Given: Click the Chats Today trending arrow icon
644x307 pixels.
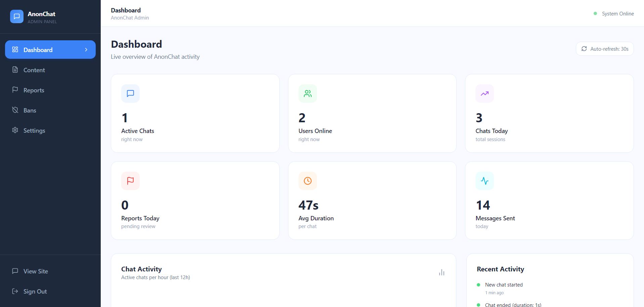Looking at the screenshot, I should (x=485, y=93).
